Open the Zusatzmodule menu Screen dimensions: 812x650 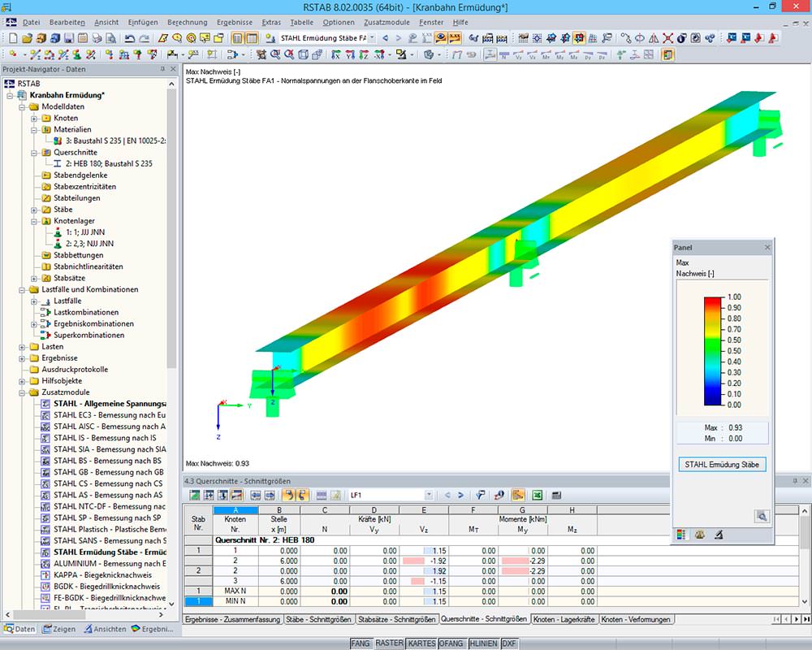point(387,22)
